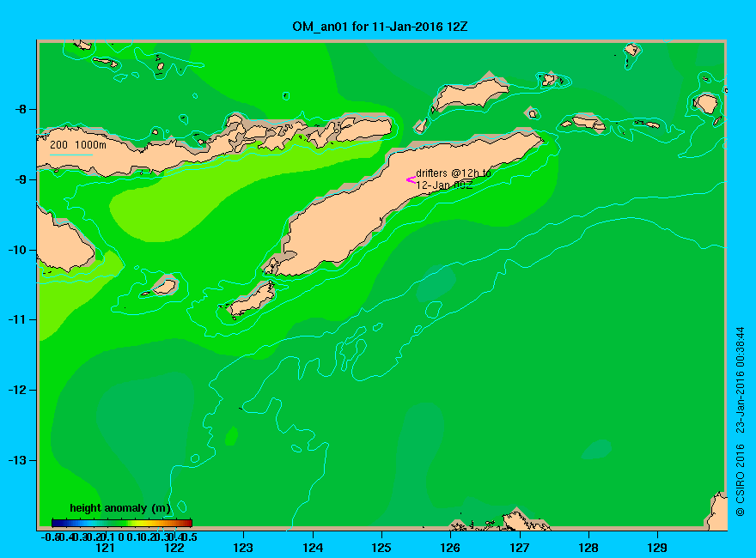Click the CSIRO 2016 copyright timestamp
The height and width of the screenshot is (558, 756).
(740, 422)
